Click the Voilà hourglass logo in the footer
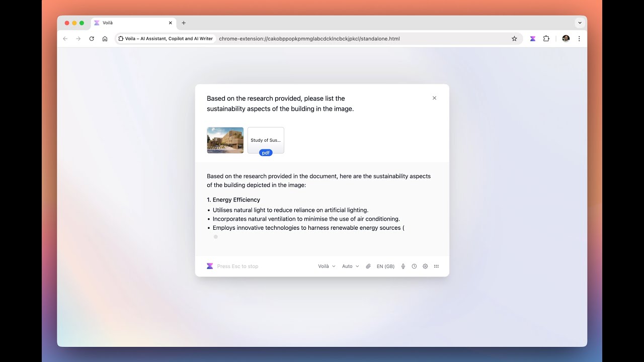The height and width of the screenshot is (362, 644). coord(209,266)
